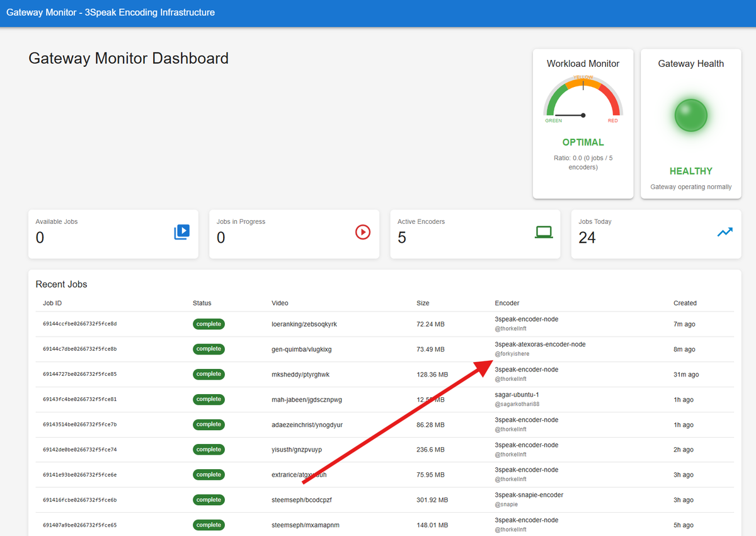This screenshot has height=536, width=756.
Task: Click video name mksheddy/ptyrghwk
Action: tap(301, 375)
